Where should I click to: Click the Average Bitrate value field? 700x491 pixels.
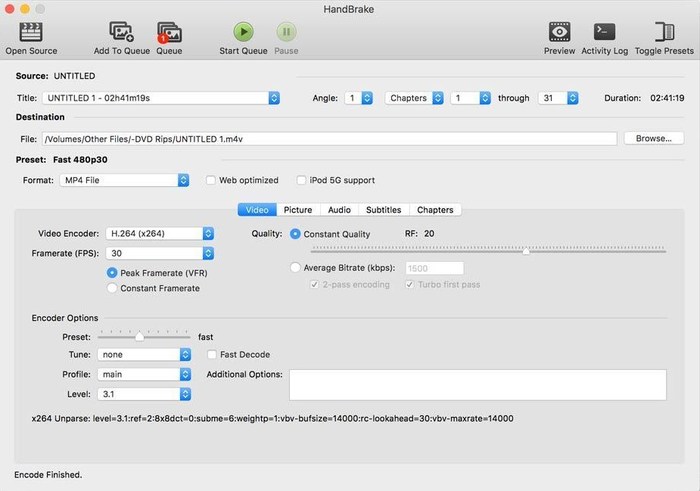[434, 268]
